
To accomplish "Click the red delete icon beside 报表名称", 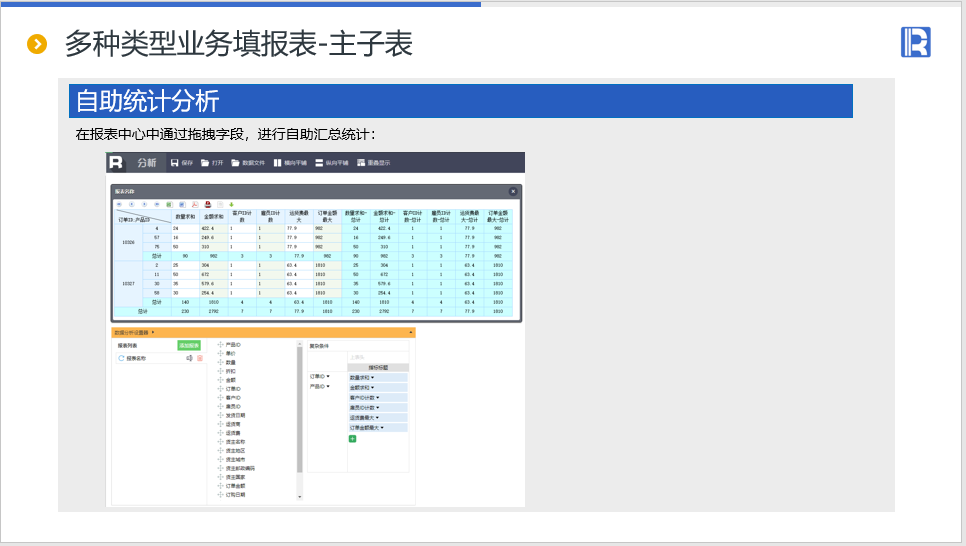I will click(x=199, y=358).
